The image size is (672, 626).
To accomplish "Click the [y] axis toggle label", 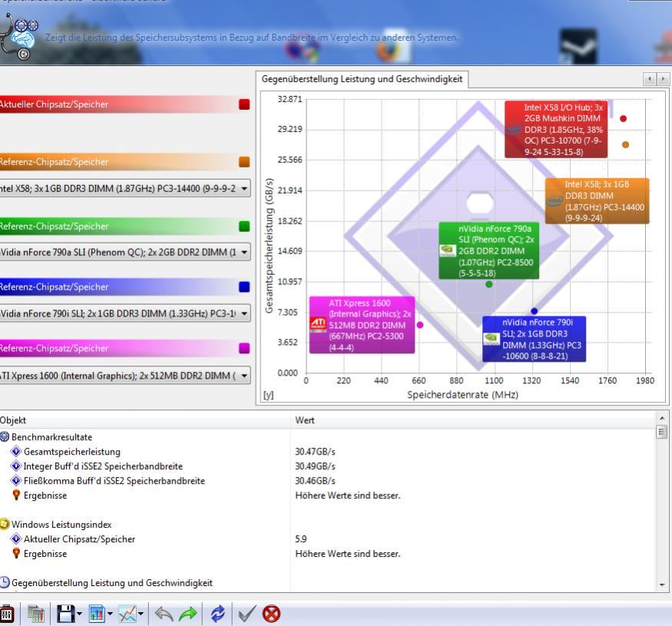I will [x=268, y=395].
